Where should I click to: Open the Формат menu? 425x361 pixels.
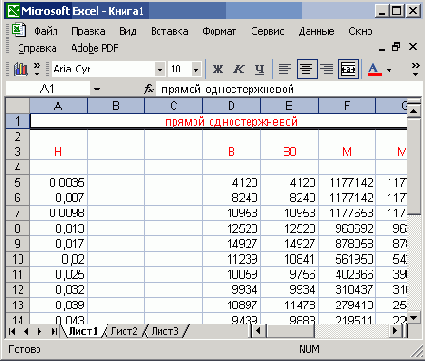(219, 31)
